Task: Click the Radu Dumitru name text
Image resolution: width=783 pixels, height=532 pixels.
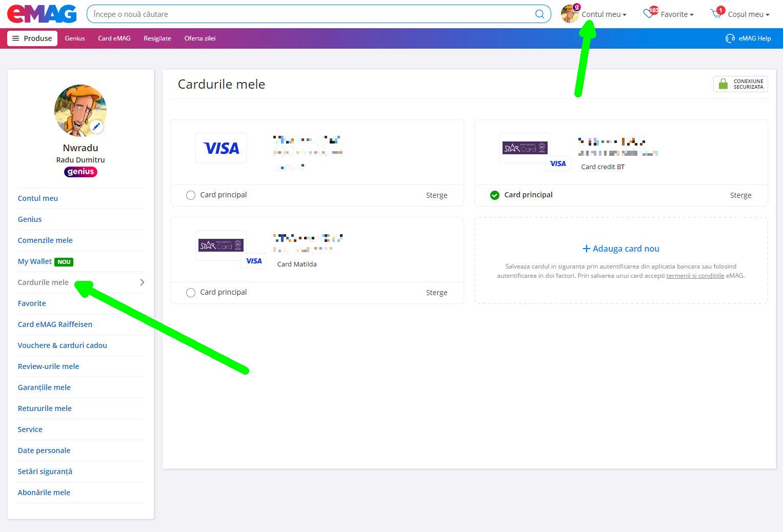Action: (81, 160)
